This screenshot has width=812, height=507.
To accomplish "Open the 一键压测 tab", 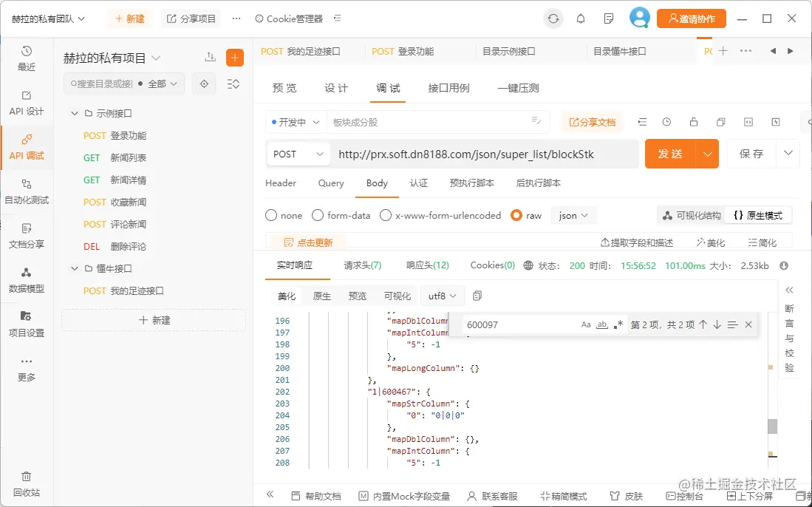I will click(518, 88).
